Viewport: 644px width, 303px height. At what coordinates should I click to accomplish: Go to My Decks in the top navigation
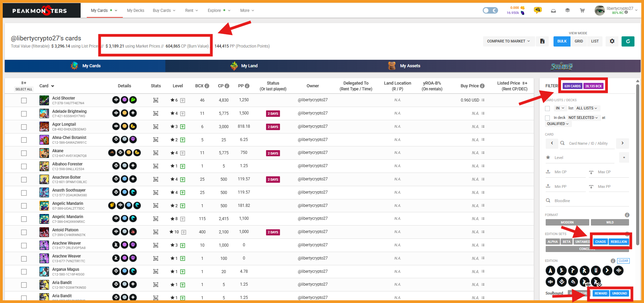click(135, 11)
